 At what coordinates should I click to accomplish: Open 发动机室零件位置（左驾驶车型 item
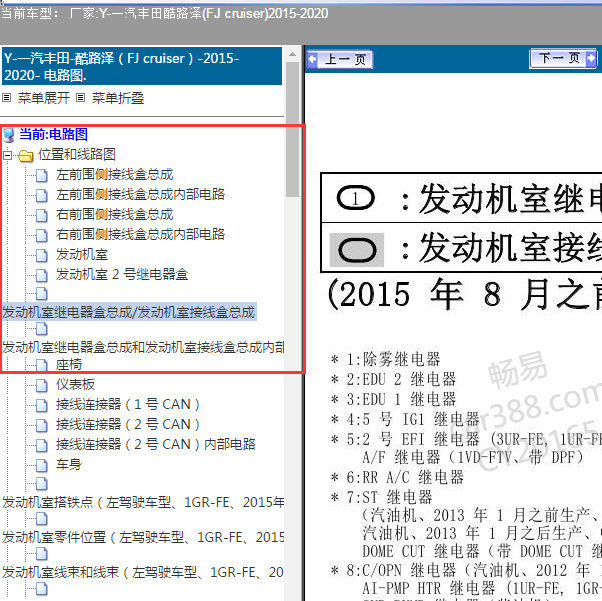click(x=143, y=537)
